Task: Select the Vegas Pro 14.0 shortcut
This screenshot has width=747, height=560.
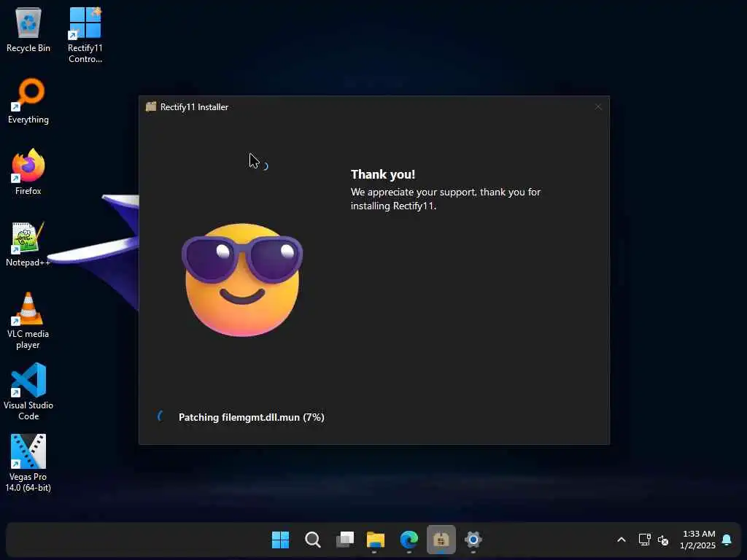Action: pyautogui.click(x=28, y=463)
